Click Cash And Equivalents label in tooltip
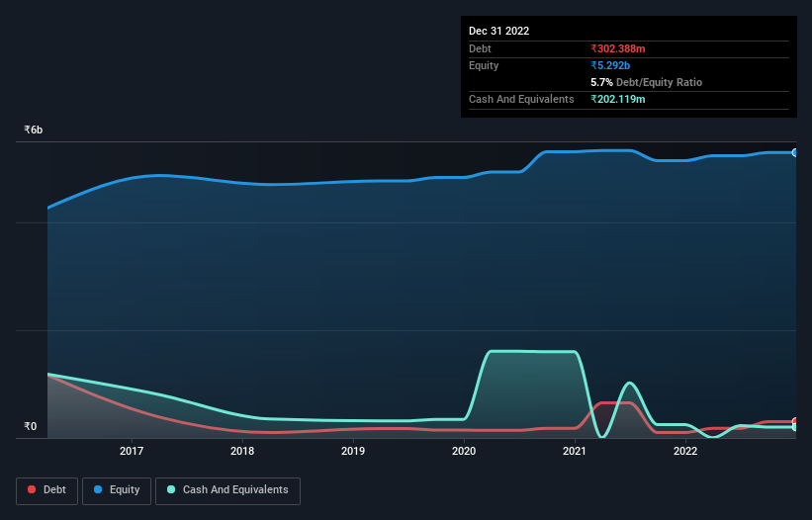The width and height of the screenshot is (812, 520). [x=521, y=99]
